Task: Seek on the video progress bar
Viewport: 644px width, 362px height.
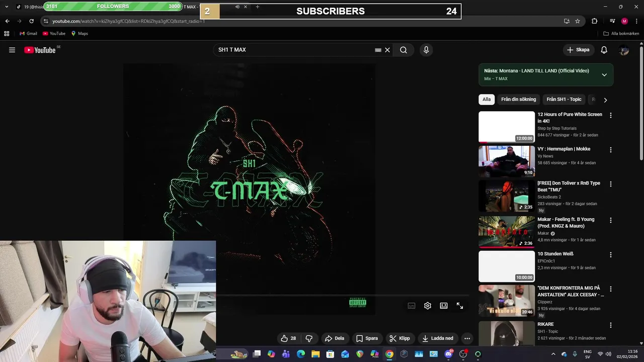Action: (342, 296)
